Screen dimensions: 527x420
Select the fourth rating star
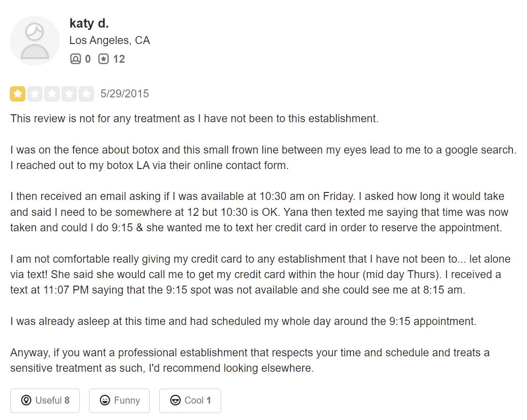coord(69,94)
